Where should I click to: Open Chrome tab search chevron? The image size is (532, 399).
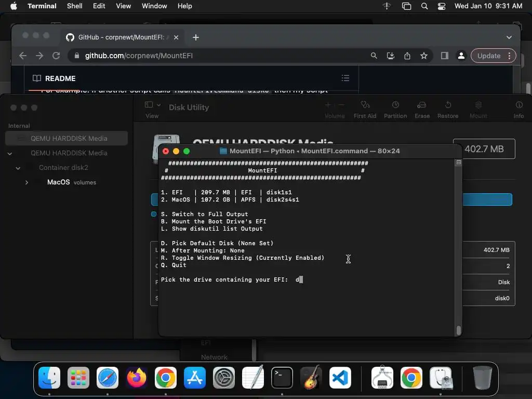tap(509, 37)
